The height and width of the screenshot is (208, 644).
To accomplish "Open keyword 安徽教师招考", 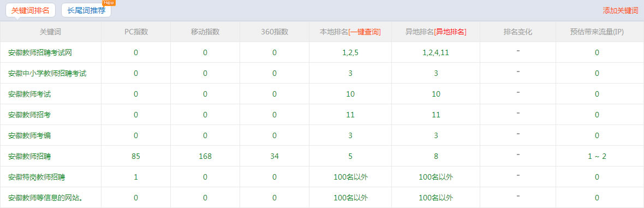I will point(29,115).
